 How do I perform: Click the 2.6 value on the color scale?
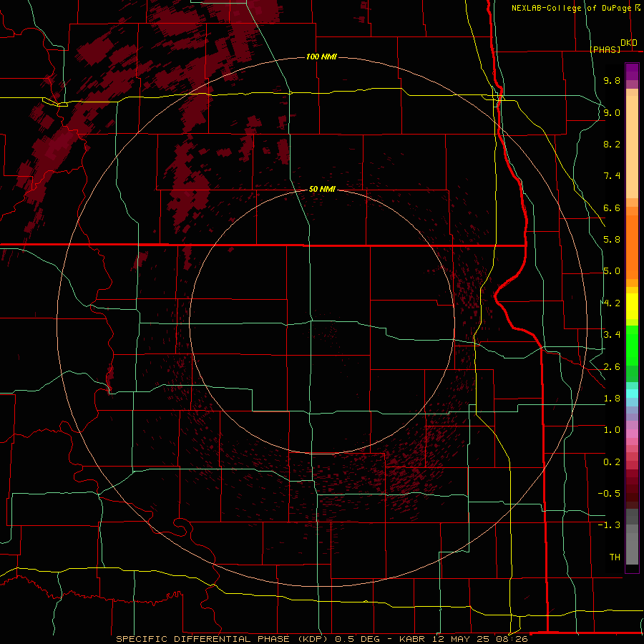[x=612, y=367]
